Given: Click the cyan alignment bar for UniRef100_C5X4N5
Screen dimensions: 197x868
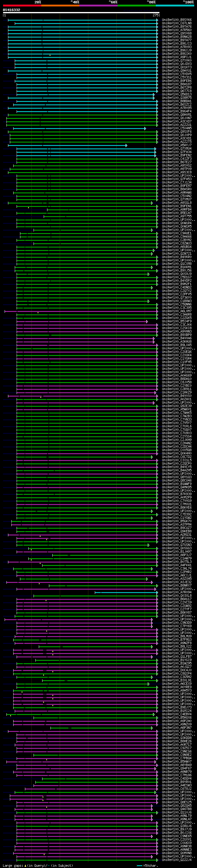Looking at the screenshot, I should [79, 128].
